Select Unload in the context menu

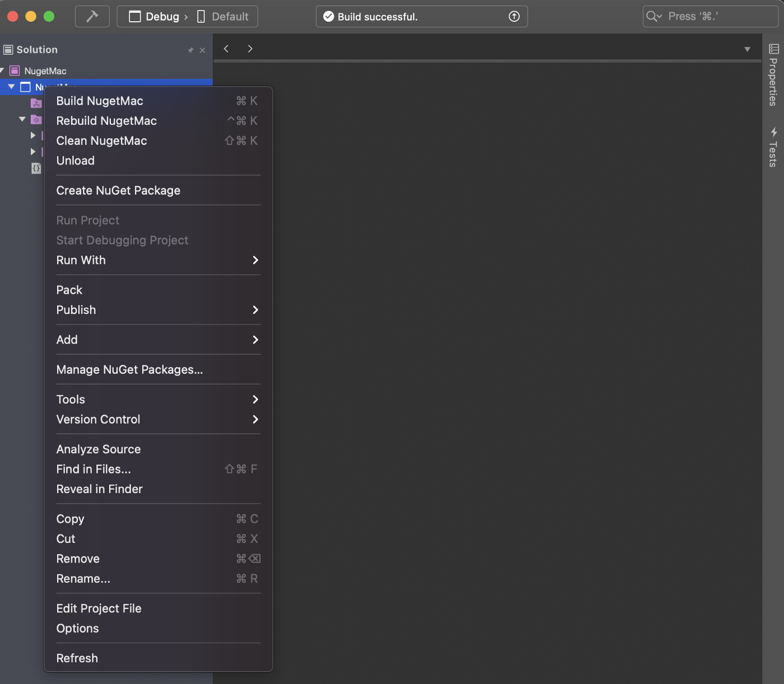pyautogui.click(x=158, y=161)
